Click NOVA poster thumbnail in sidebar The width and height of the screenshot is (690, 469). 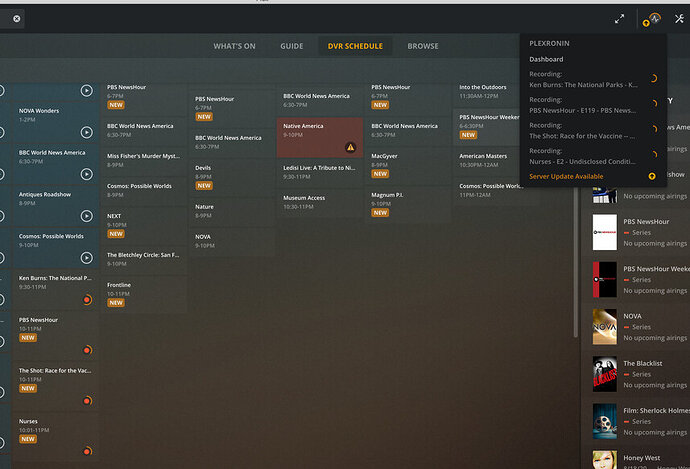click(x=605, y=326)
